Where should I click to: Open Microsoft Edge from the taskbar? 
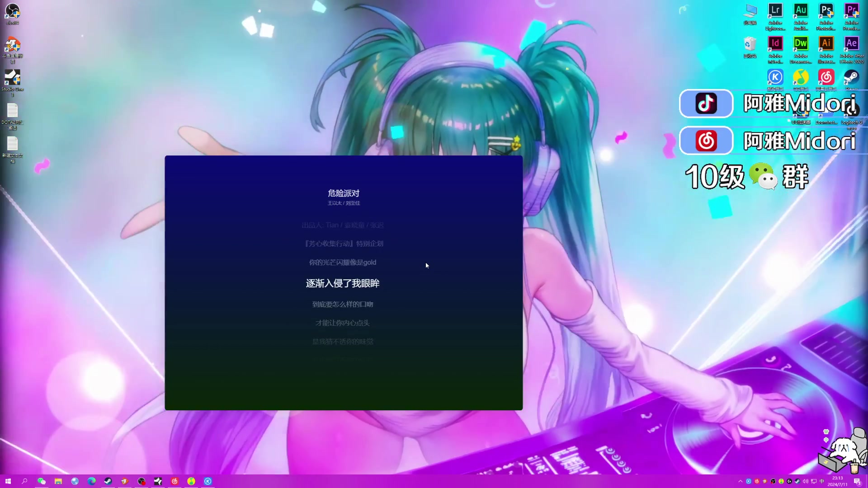click(x=91, y=481)
